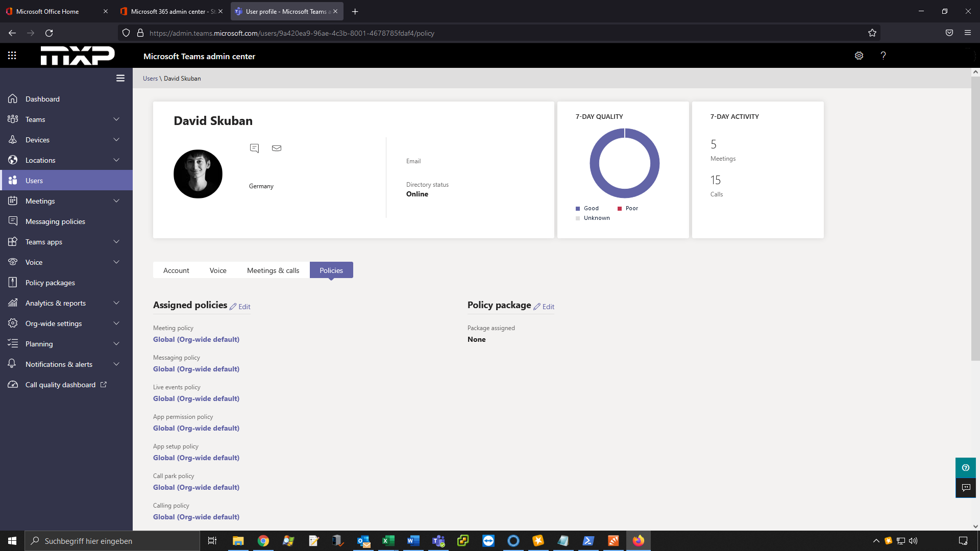Open the teal help widget button
This screenshot has width=980, height=551.
point(966,468)
